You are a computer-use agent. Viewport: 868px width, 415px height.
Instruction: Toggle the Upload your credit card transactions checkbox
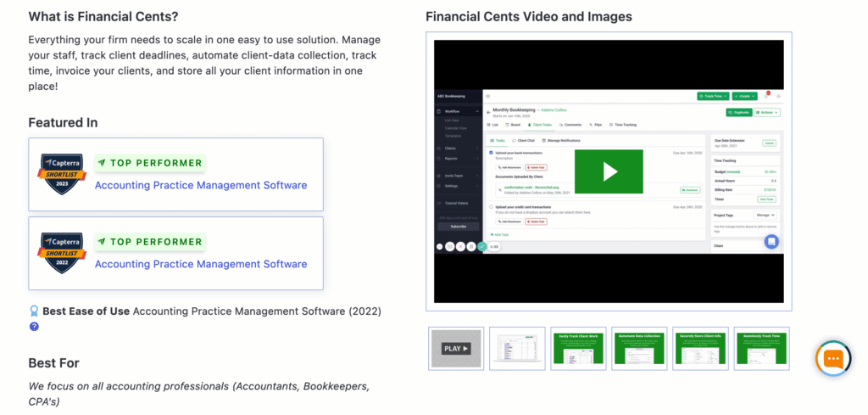point(491,207)
